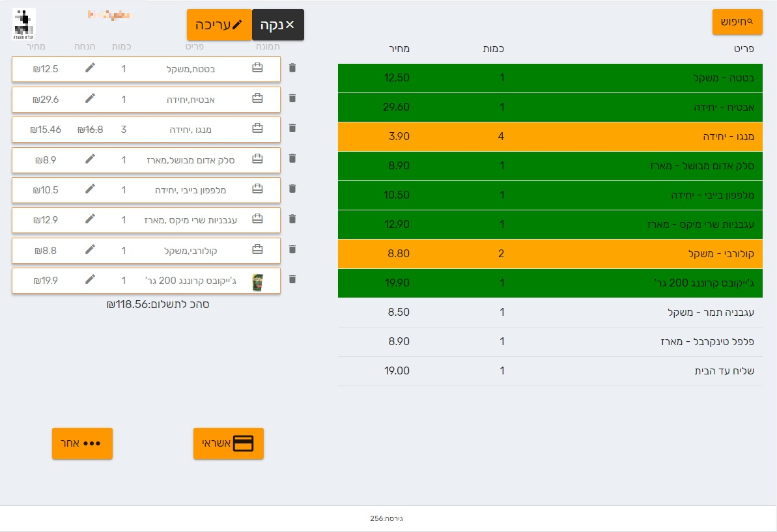This screenshot has height=532, width=777.
Task: Remove אבטיח row using trash icon
Action: [x=292, y=98]
